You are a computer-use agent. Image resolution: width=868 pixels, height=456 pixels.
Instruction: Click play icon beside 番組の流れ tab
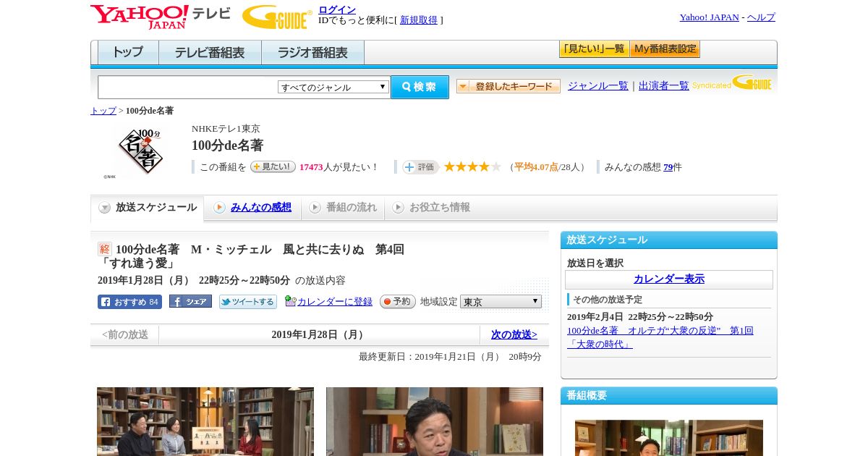(315, 208)
